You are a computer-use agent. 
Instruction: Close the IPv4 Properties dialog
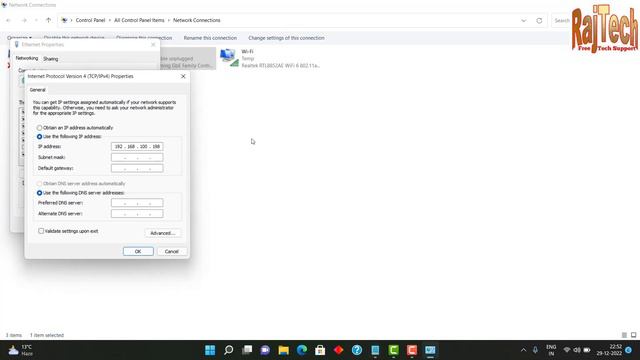tap(183, 76)
